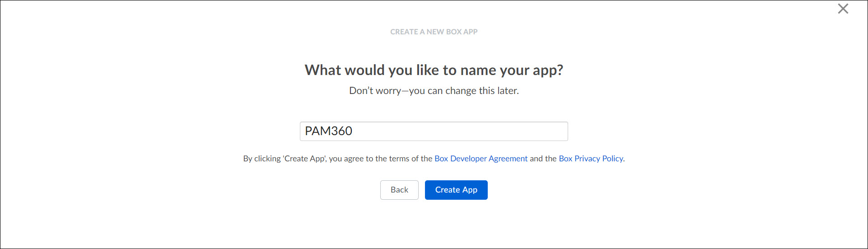Screen dimensions: 868x249
Task: Dismiss the wizard using the X icon
Action: pyautogui.click(x=843, y=9)
